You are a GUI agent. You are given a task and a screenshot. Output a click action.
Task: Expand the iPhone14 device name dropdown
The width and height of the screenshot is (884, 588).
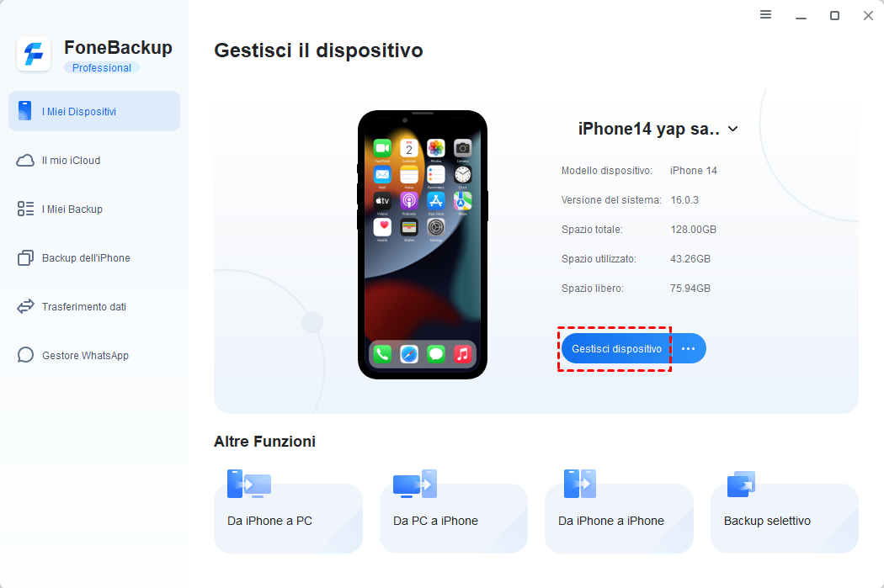(x=733, y=129)
